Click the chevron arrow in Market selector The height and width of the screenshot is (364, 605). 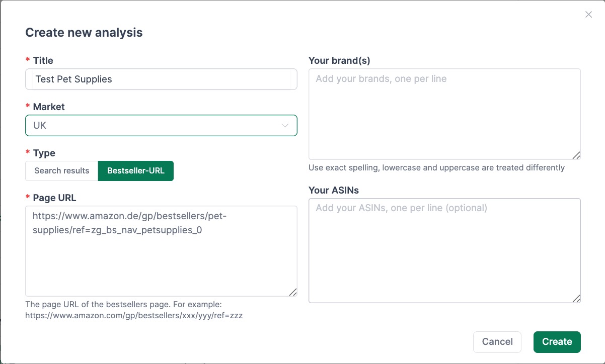(285, 126)
